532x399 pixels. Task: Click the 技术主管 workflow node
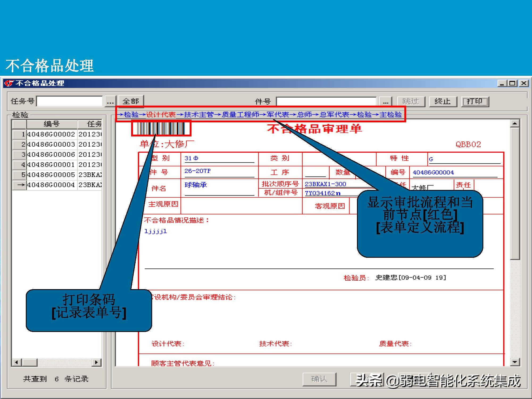(x=199, y=115)
